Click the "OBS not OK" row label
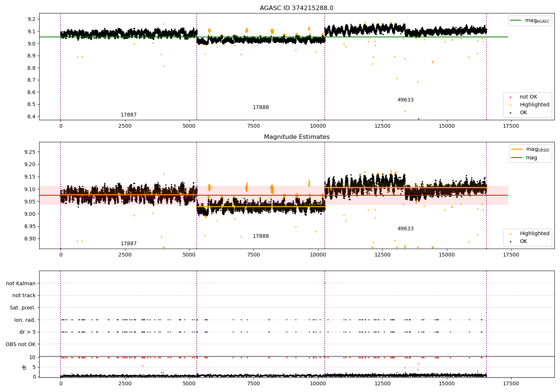 pyautogui.click(x=21, y=344)
